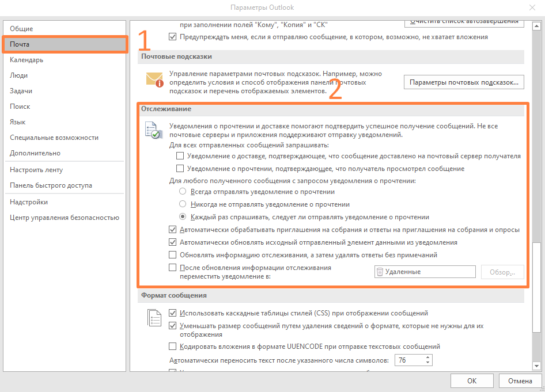This screenshot has width=545, height=392.
Task: Enable Уведомление о доставке checkbox
Action: [x=180, y=156]
